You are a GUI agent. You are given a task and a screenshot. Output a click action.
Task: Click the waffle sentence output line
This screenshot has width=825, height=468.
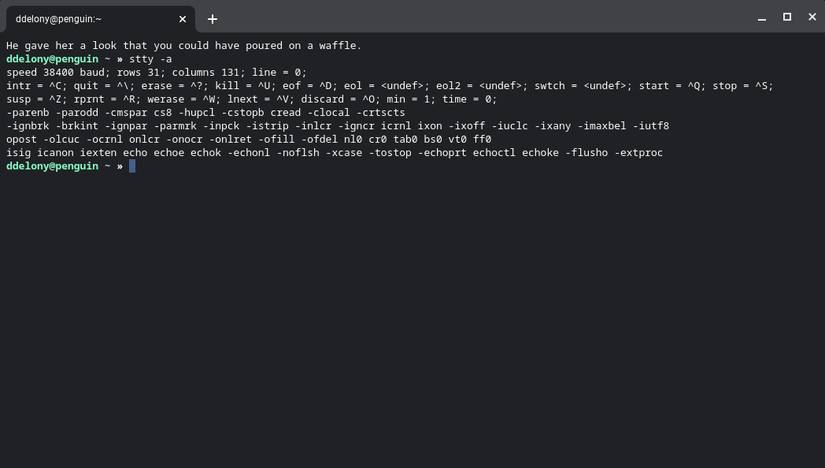point(183,46)
